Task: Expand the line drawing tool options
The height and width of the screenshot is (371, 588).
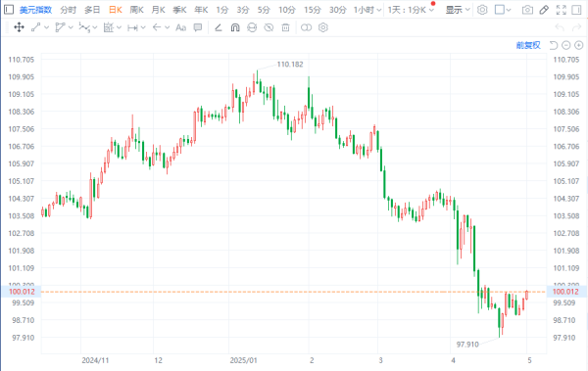Action: point(46,27)
